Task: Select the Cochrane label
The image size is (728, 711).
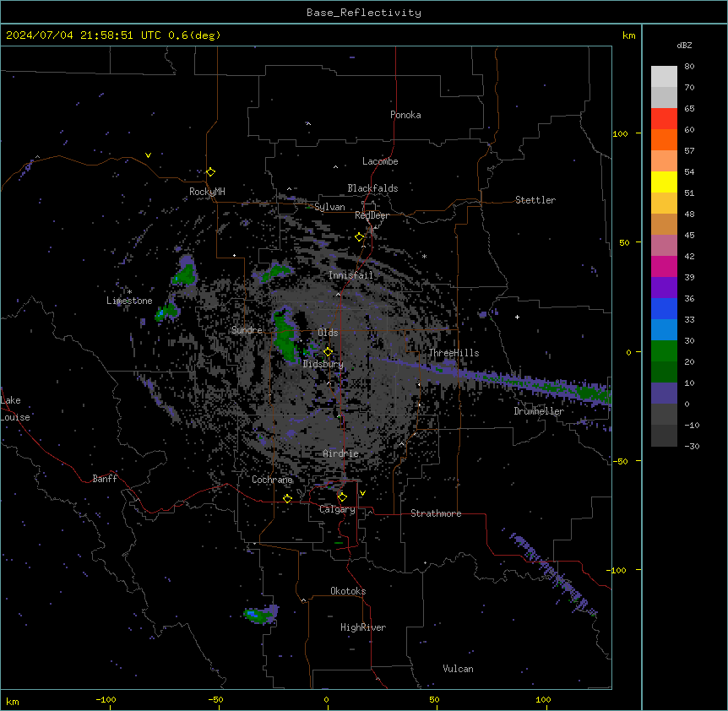Action: point(272,480)
